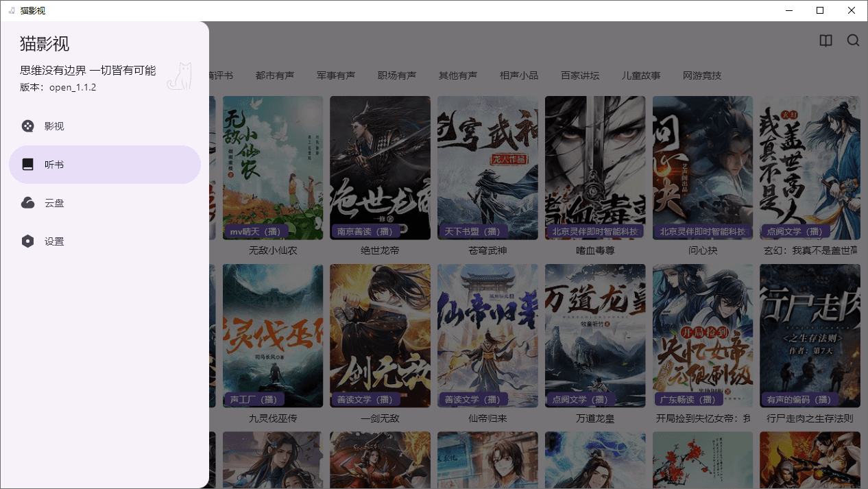Select the 听书 book icon in the drawer
Viewport: 868px width, 489px height.
pos(27,165)
